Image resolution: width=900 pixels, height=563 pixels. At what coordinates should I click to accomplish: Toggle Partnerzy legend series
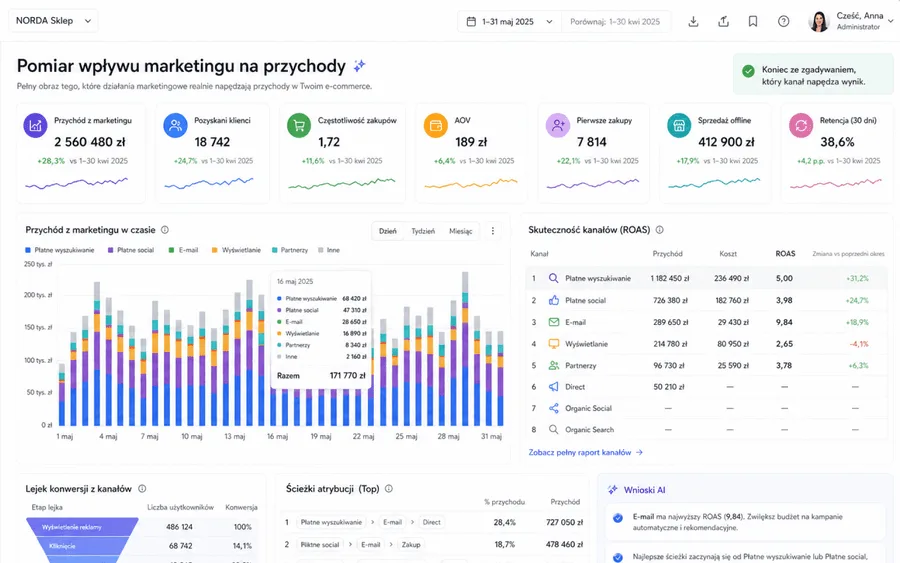[290, 250]
